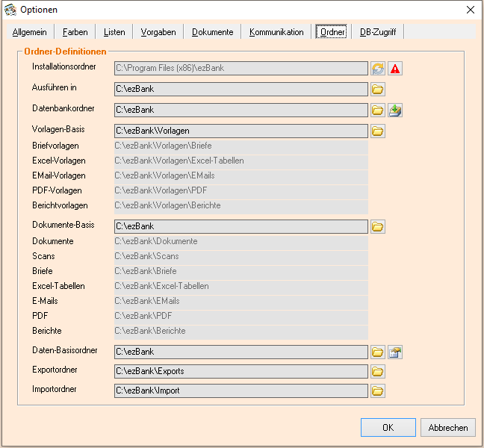Open folder picker for Dokumente-Basis
Image resolution: width=484 pixels, height=448 pixels.
pos(378,226)
